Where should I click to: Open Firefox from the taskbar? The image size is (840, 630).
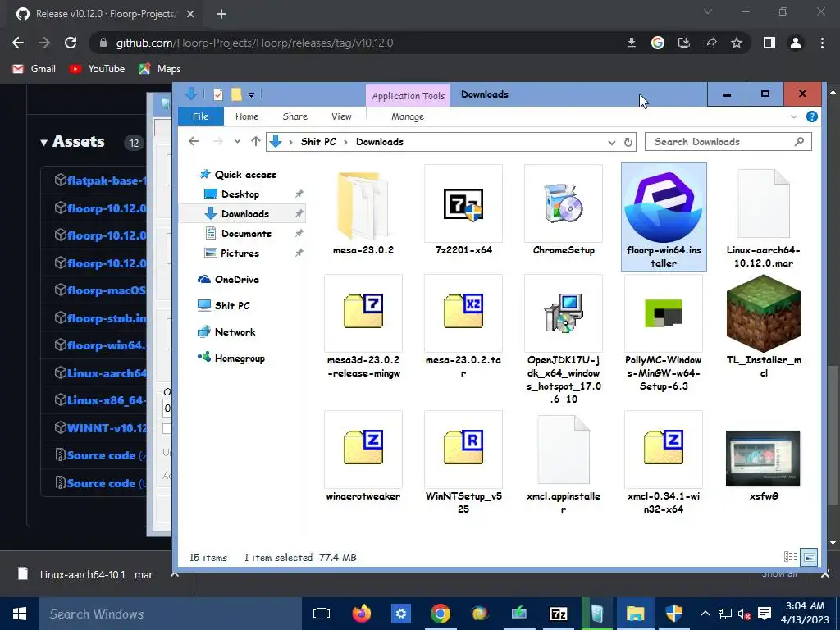pos(362,614)
